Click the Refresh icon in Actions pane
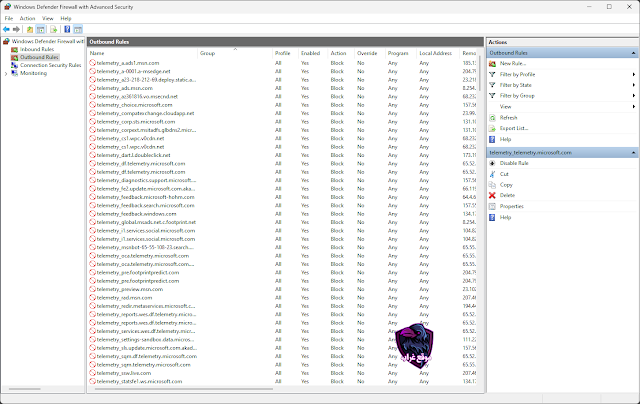This screenshot has height=404, width=640. coord(492,118)
